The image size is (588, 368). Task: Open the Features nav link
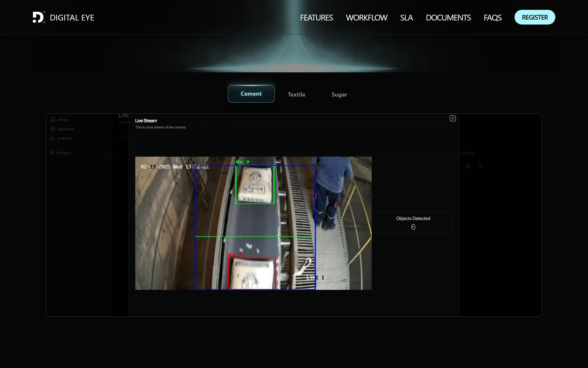coord(316,18)
